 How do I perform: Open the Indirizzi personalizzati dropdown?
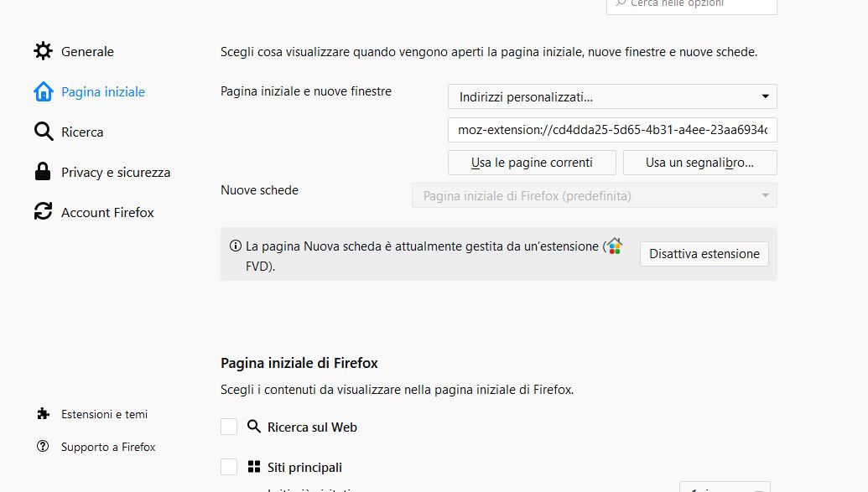tap(612, 97)
